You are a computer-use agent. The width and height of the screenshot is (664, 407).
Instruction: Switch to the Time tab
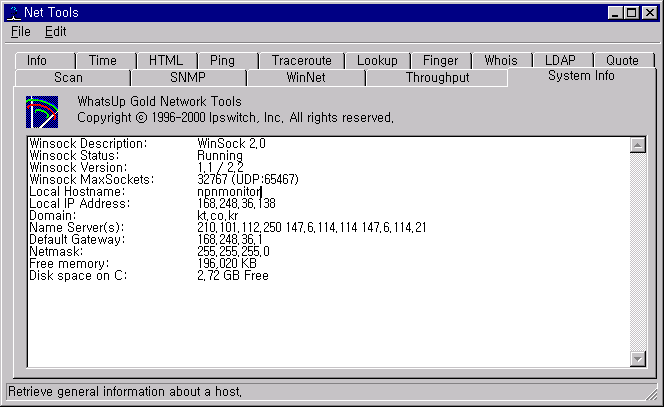point(106,61)
